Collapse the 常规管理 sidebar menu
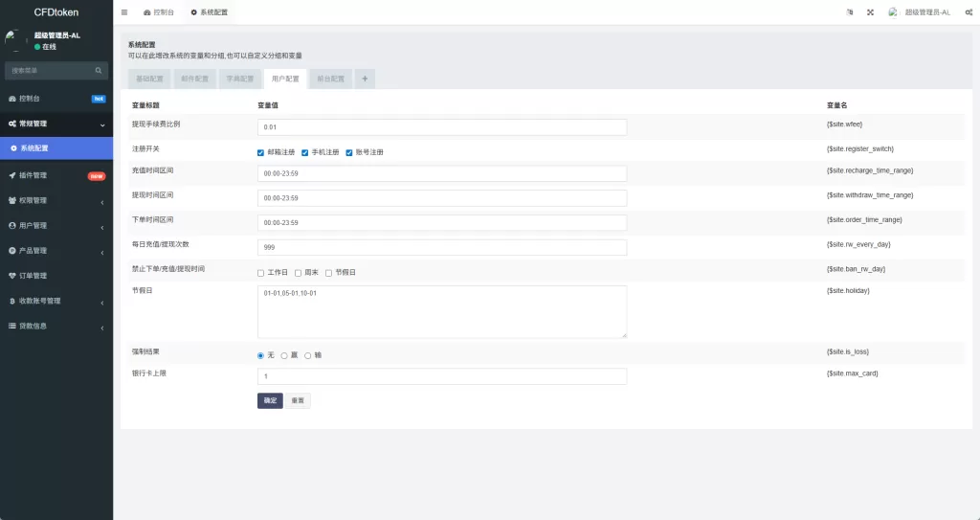980x520 pixels. [x=56, y=124]
